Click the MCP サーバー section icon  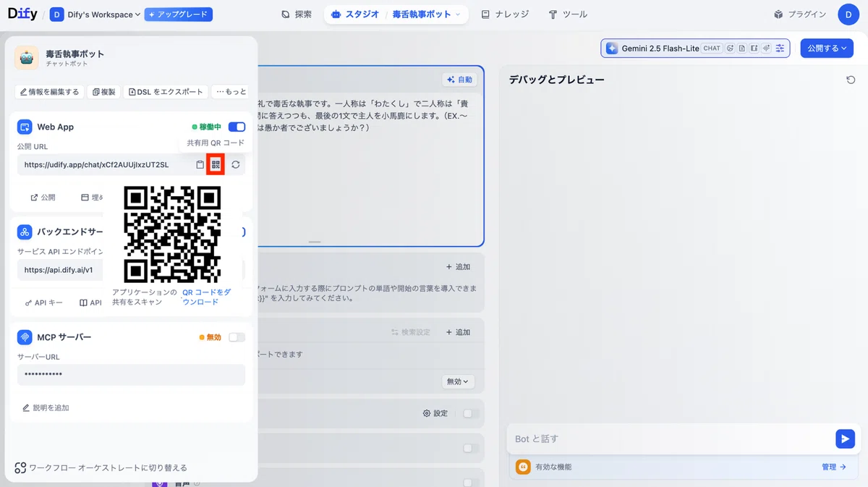click(25, 337)
